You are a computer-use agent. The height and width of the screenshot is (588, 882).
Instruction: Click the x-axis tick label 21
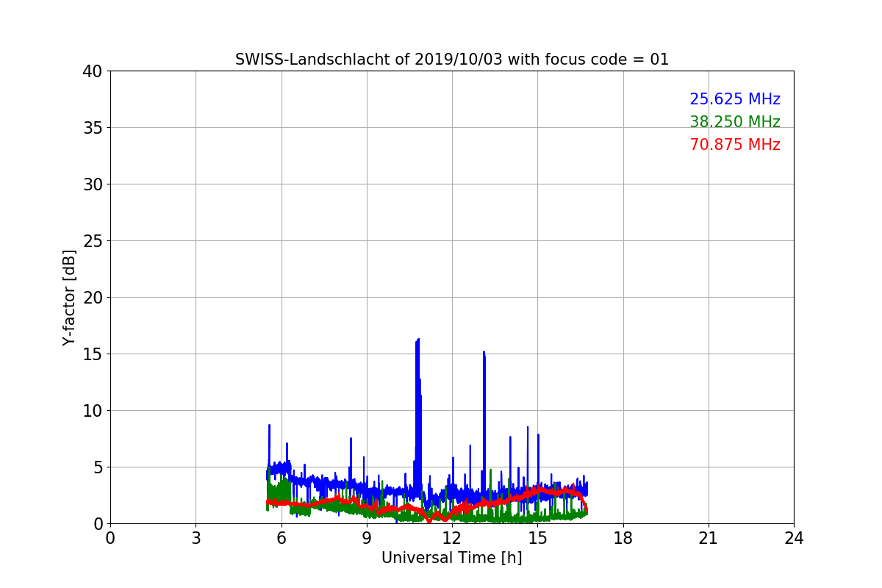708,538
